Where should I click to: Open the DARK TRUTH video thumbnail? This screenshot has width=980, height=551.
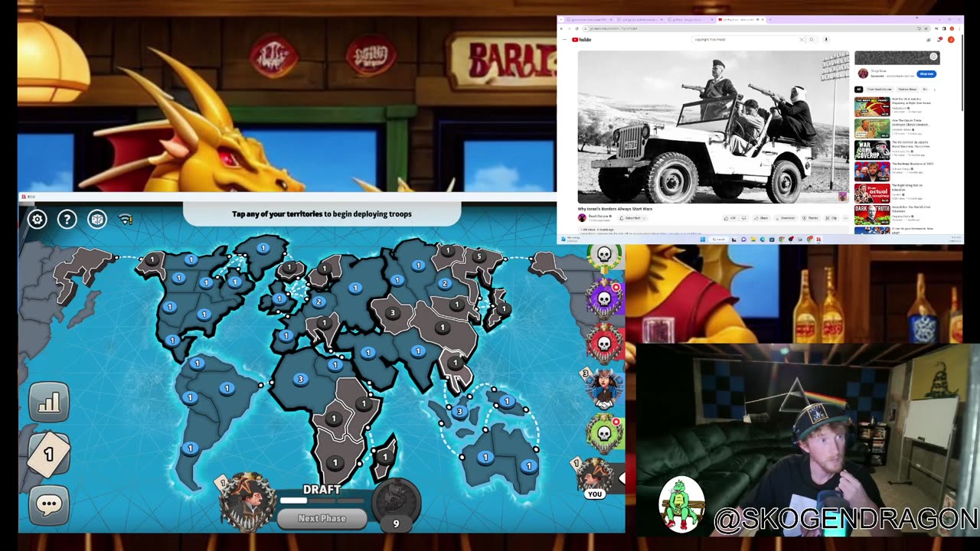click(872, 215)
